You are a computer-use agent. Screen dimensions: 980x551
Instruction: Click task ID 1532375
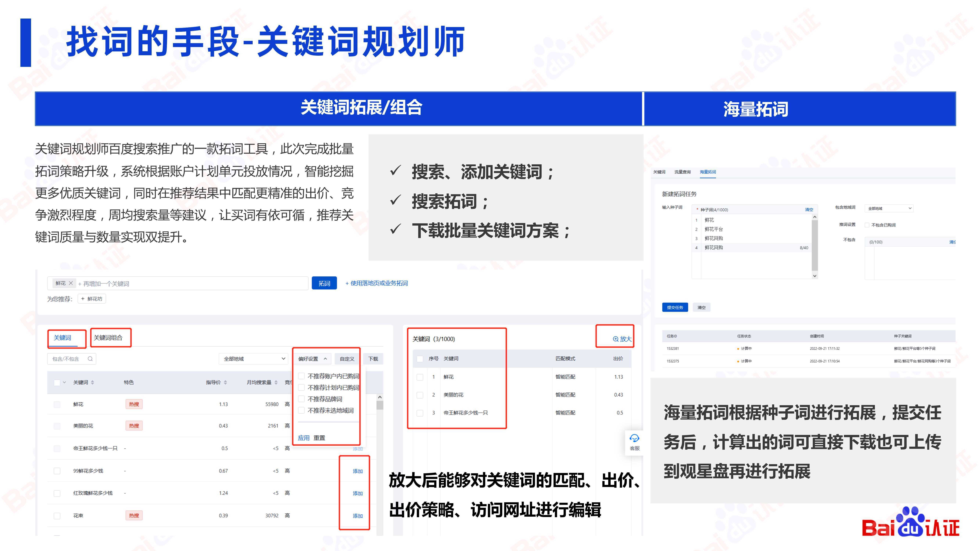tap(673, 361)
